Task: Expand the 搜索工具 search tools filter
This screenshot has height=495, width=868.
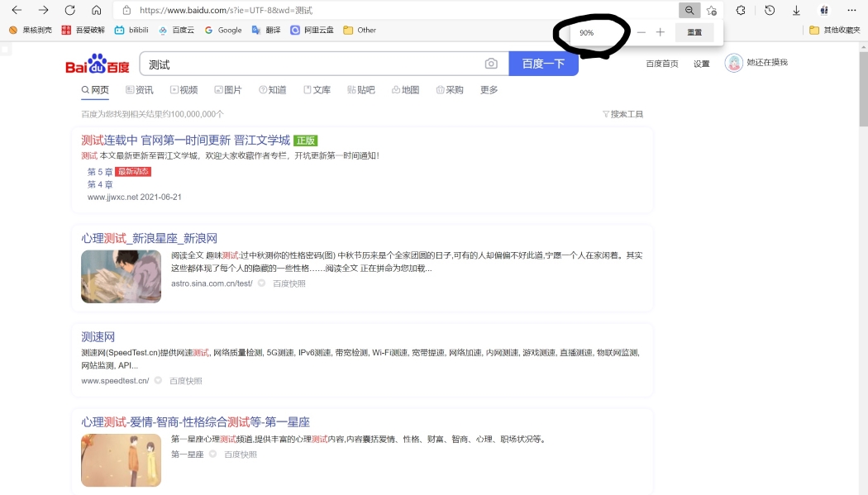Action: click(x=622, y=114)
